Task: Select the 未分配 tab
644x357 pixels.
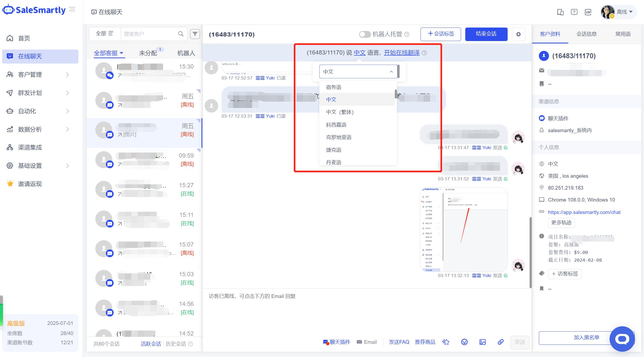Action: pyautogui.click(x=148, y=53)
